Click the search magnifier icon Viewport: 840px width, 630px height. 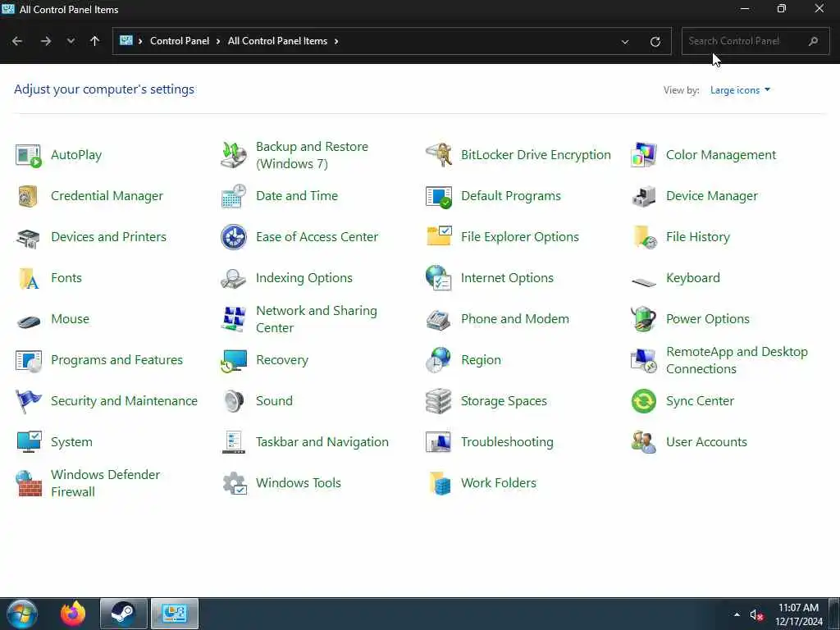coord(813,41)
